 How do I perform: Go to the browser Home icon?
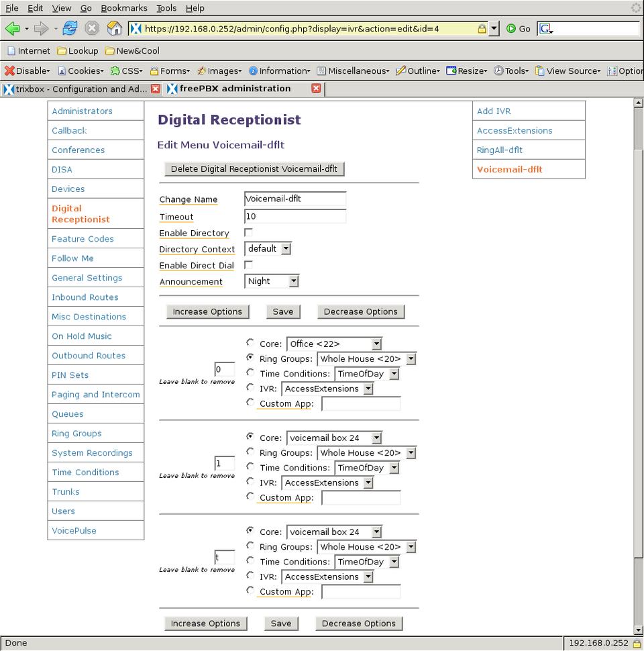coord(114,29)
